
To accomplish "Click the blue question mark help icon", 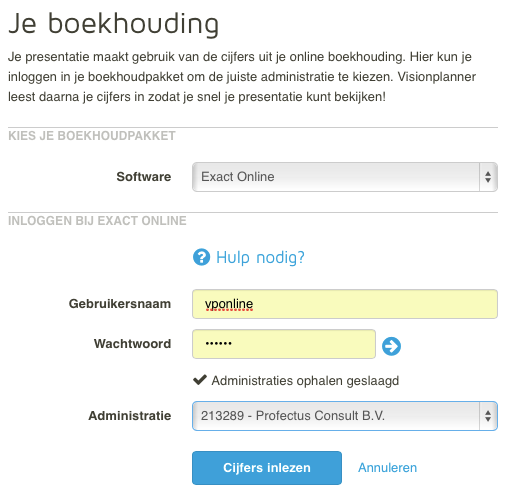I will click(201, 257).
